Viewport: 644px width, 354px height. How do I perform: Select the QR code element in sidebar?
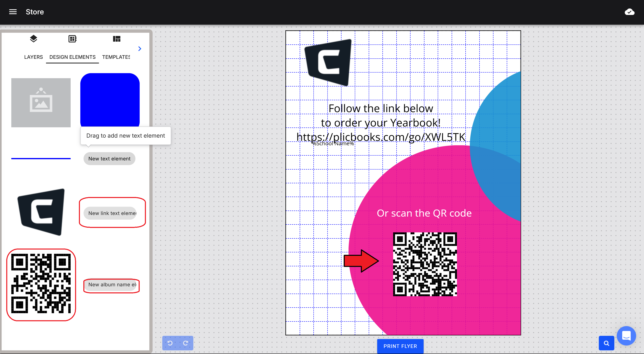tap(41, 283)
